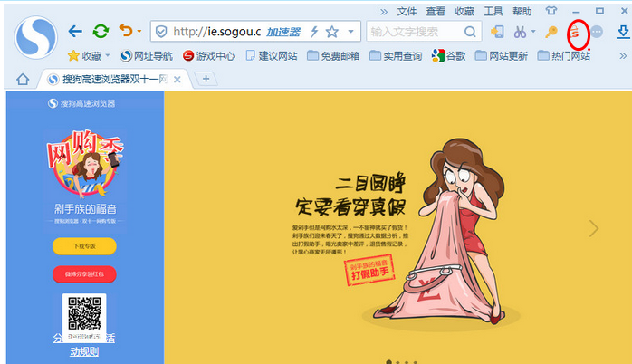Open the 查看 menu
This screenshot has height=364, width=632.
click(x=436, y=11)
